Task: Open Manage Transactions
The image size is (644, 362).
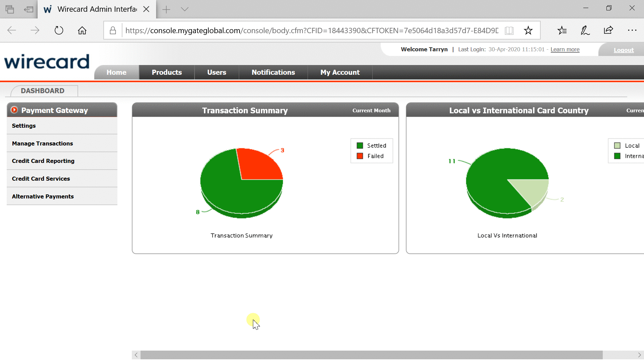Action: click(62, 143)
